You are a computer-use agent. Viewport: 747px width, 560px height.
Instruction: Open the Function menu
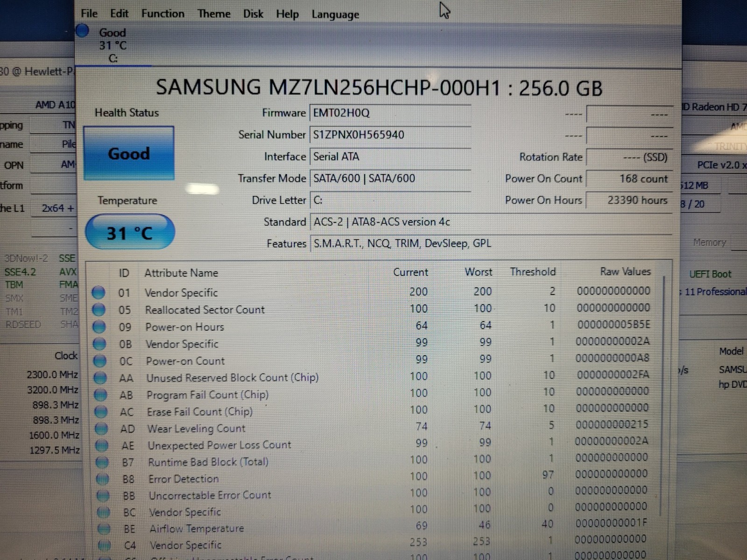pyautogui.click(x=162, y=14)
